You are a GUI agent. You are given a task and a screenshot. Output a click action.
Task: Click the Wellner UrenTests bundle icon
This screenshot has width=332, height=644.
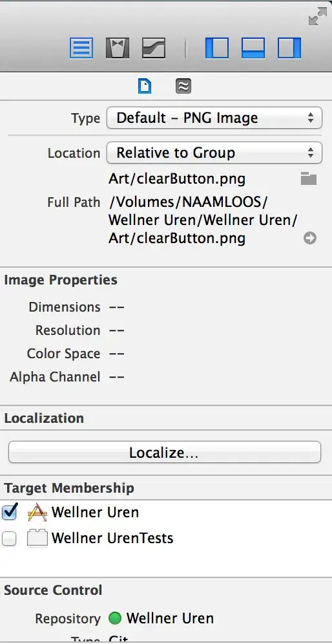point(37,539)
